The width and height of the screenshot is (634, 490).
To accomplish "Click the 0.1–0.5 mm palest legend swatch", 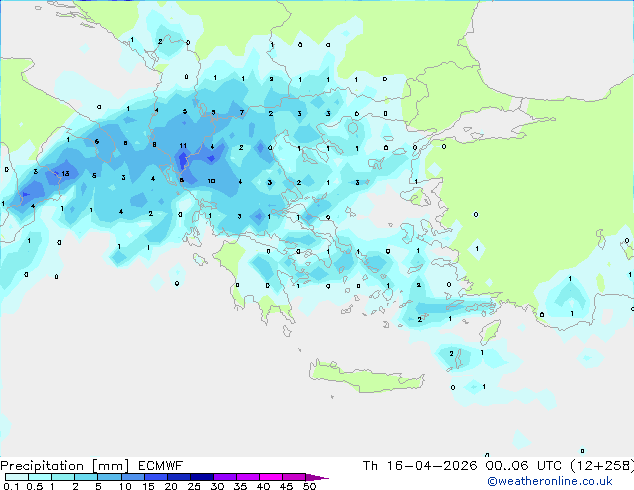I will pyautogui.click(x=17, y=477).
